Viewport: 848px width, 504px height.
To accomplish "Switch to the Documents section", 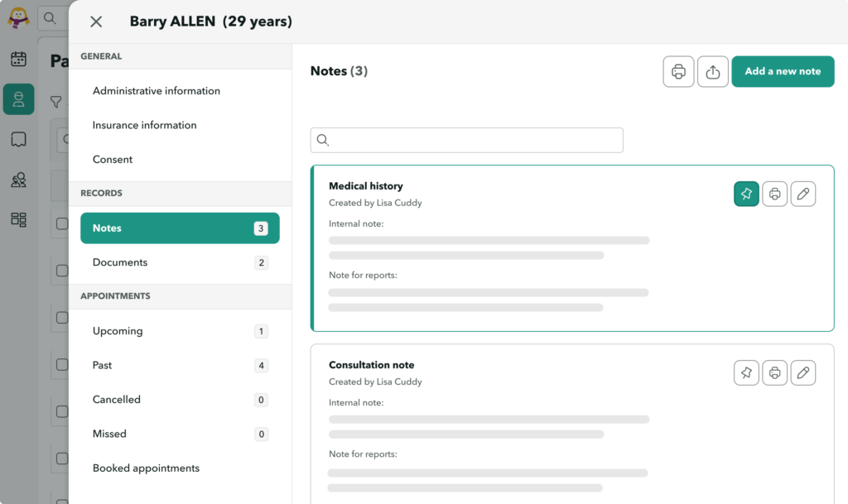I will [x=120, y=262].
